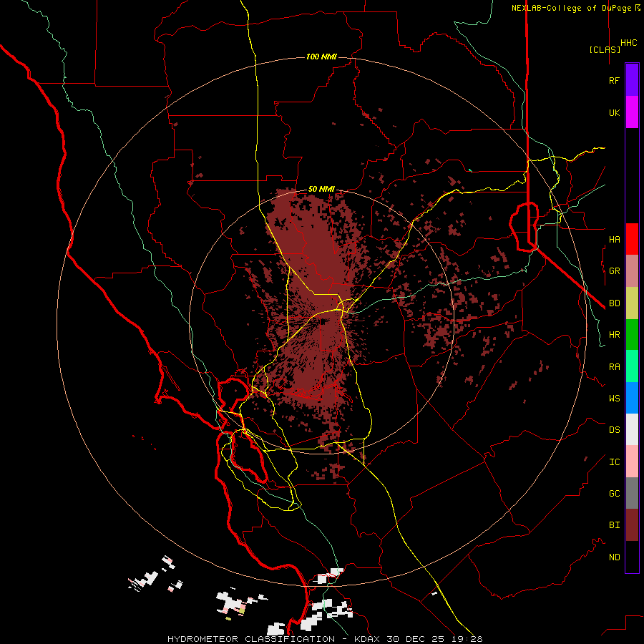Click the HR legend label text
Image resolution: width=644 pixels, height=644 pixels.
click(614, 335)
